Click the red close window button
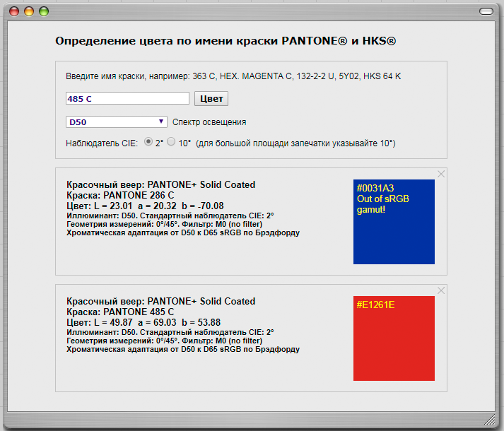The width and height of the screenshot is (504, 431). tap(14, 11)
